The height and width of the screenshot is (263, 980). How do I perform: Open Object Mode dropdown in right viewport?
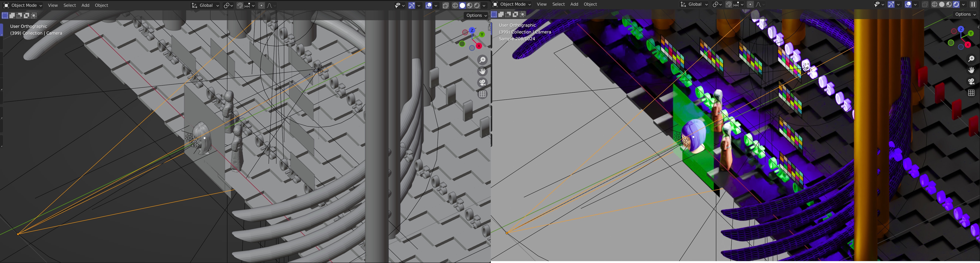(511, 4)
